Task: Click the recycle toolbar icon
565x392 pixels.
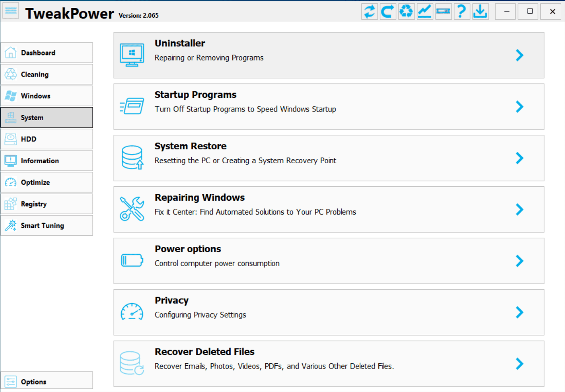Action: pyautogui.click(x=406, y=11)
